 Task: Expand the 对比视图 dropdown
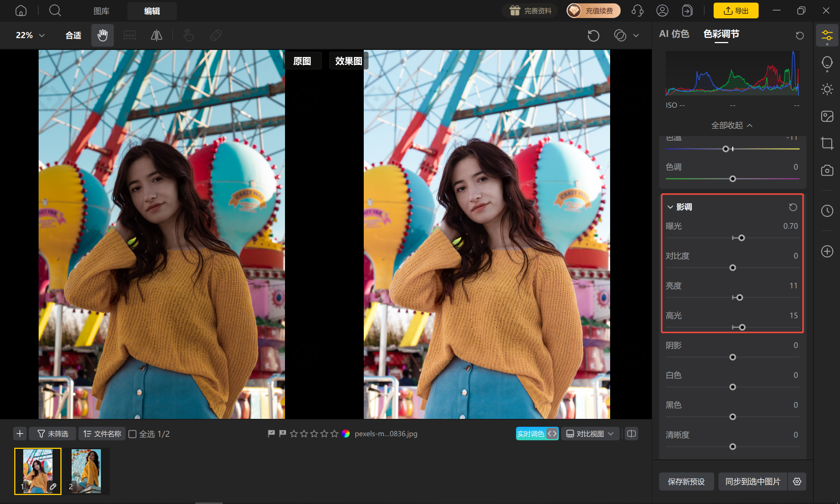tap(590, 434)
